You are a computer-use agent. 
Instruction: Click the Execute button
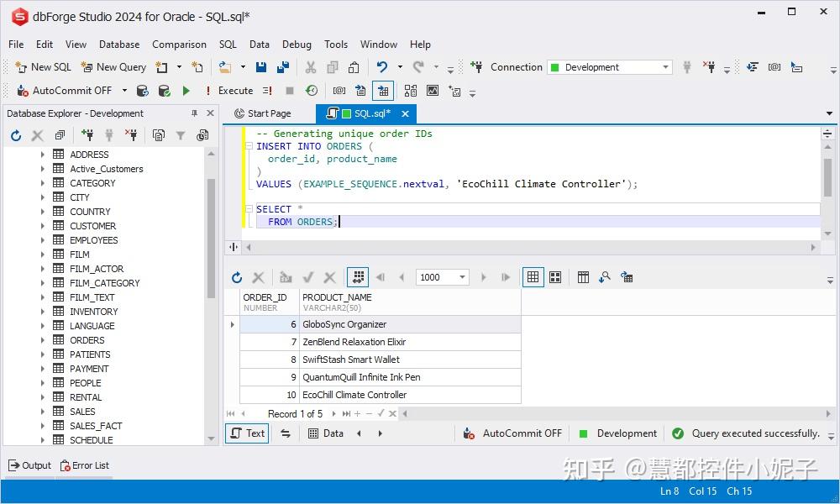coord(235,90)
